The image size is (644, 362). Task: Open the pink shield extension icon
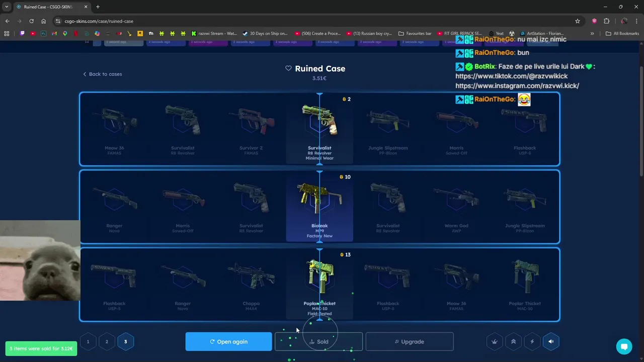594,21
